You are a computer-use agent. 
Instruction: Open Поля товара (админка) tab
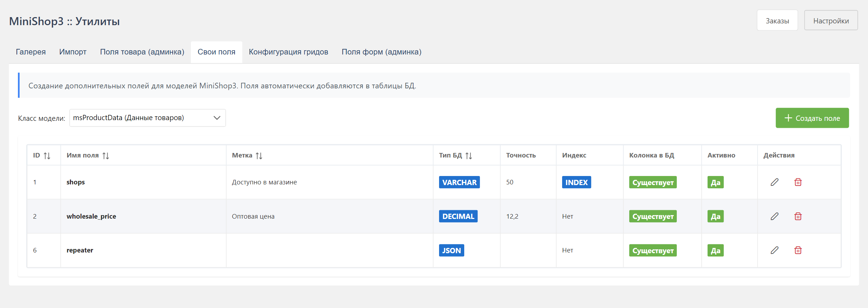(142, 52)
